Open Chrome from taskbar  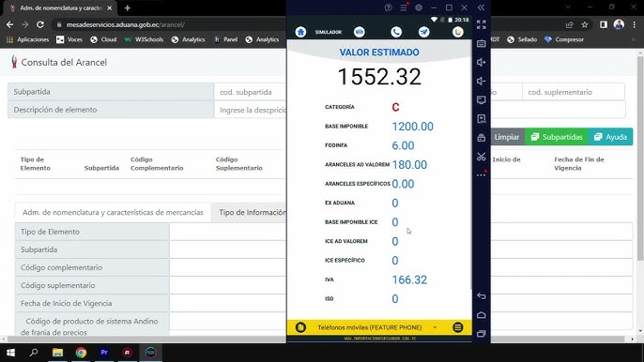pos(81,353)
